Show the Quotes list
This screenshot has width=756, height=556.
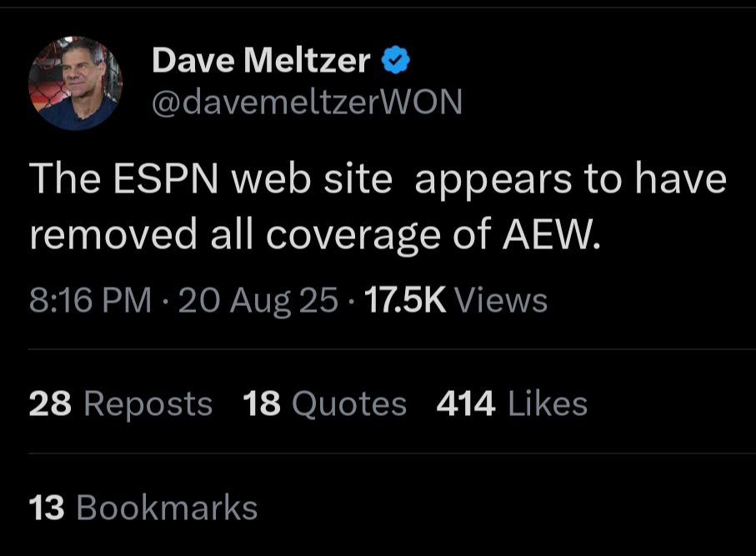349,404
